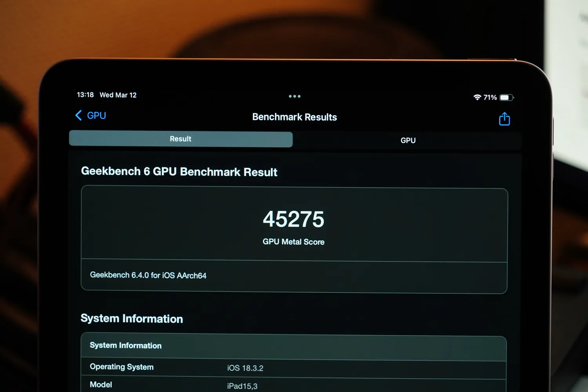Tap the Geekbench 6.4.0 for iOS AArch64 row
This screenshot has width=588, height=392.
coord(294,276)
